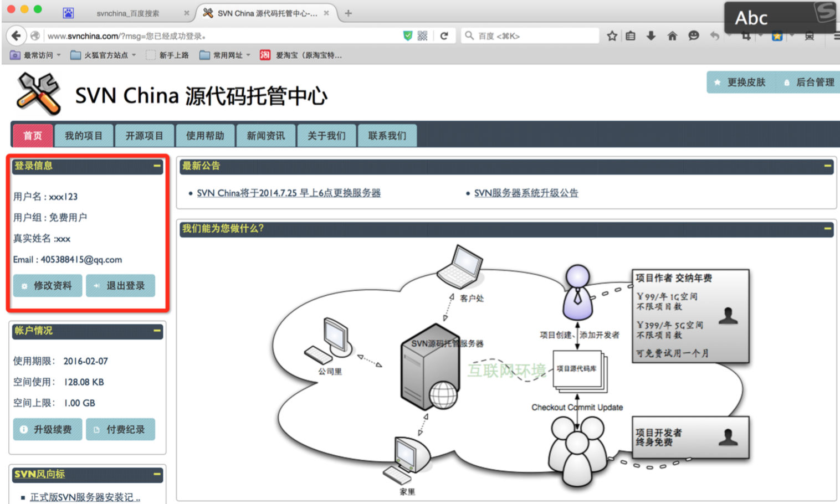Image resolution: width=840 pixels, height=504 pixels.
Task: Open the 新手上路 bookmark
Action: [167, 55]
